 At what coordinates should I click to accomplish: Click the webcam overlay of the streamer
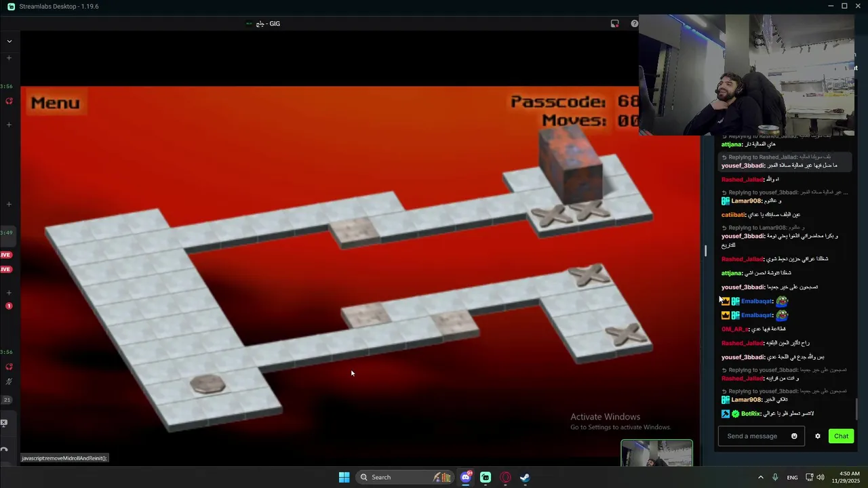click(746, 75)
